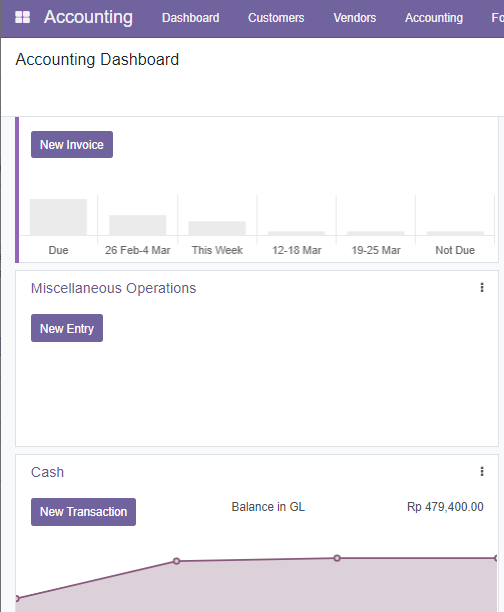Open the apps grid home menu icon
This screenshot has width=504, height=612.
pyautogui.click(x=22, y=17)
